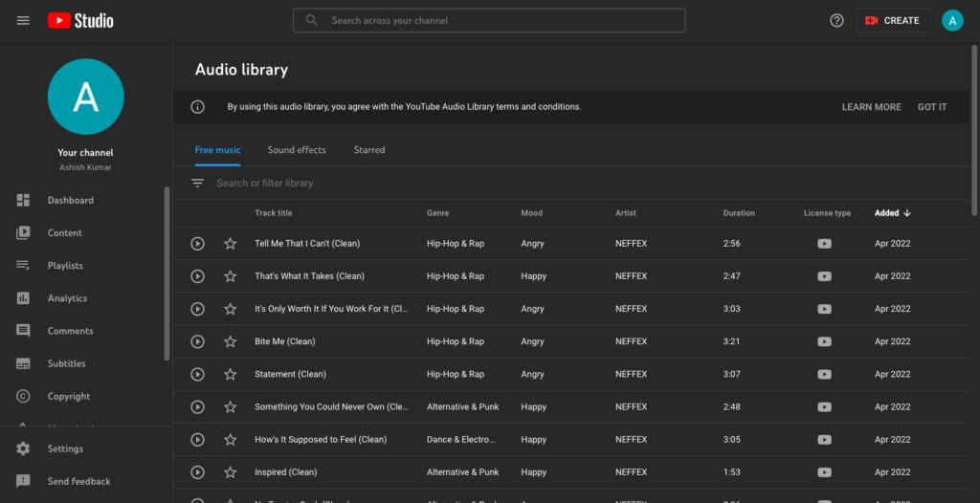Go to Copyright in the sidebar
The image size is (980, 503).
tap(69, 396)
